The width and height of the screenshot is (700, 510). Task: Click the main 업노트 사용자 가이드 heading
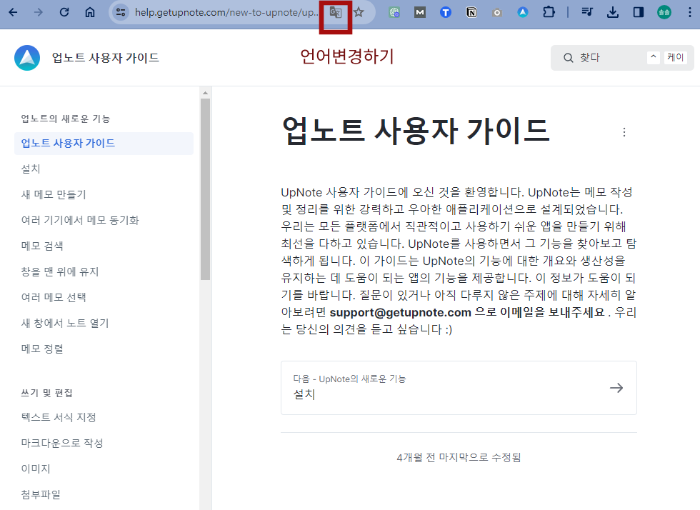click(416, 131)
